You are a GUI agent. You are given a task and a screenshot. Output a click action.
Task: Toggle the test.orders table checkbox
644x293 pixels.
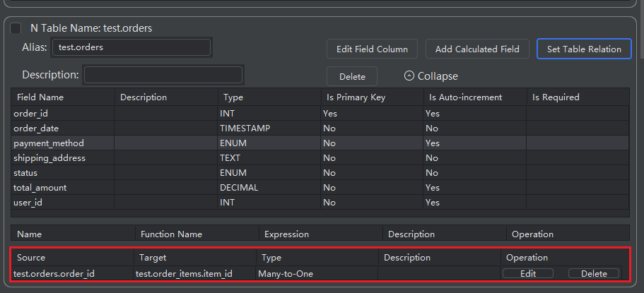tap(16, 28)
